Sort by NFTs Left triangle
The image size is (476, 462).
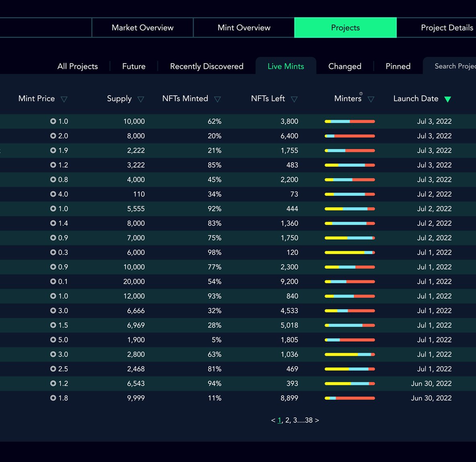294,99
